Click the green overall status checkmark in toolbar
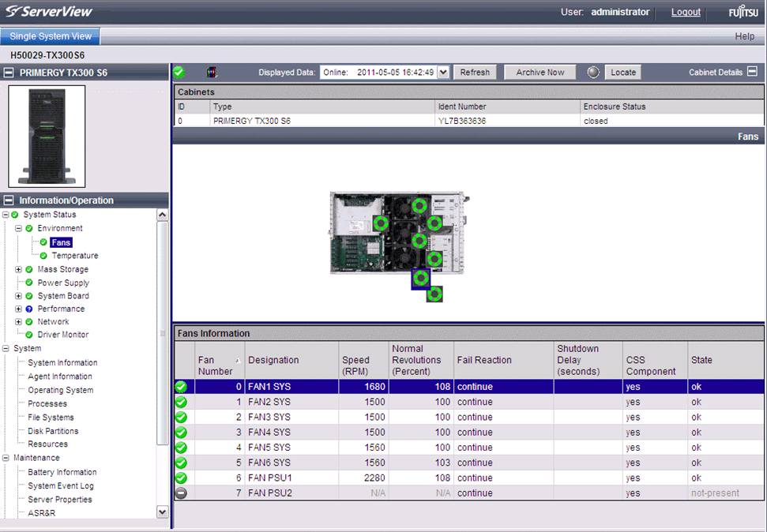 point(179,72)
